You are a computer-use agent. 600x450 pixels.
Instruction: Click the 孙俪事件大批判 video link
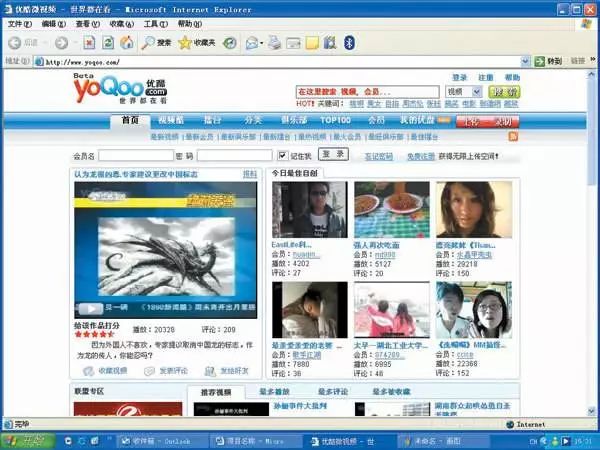point(300,406)
